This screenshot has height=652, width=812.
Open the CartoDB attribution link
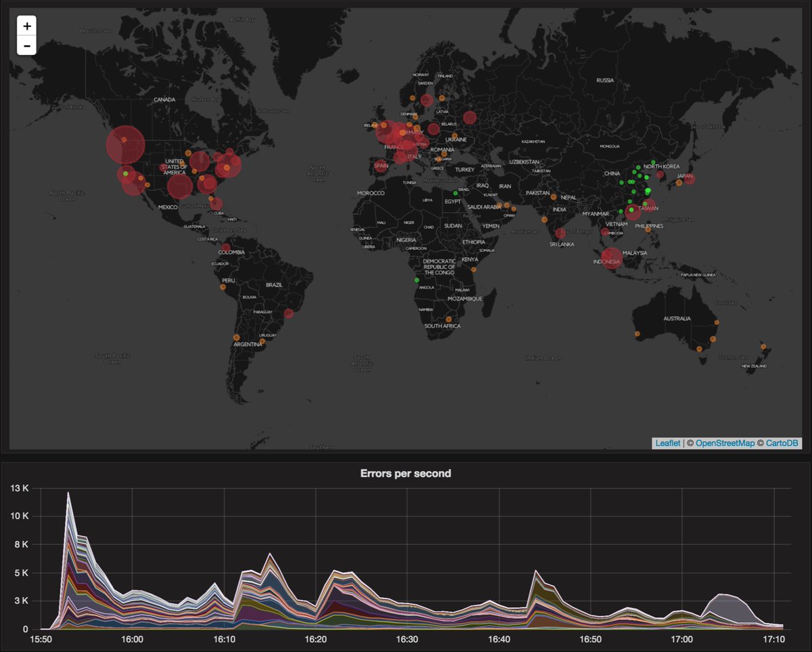(782, 443)
